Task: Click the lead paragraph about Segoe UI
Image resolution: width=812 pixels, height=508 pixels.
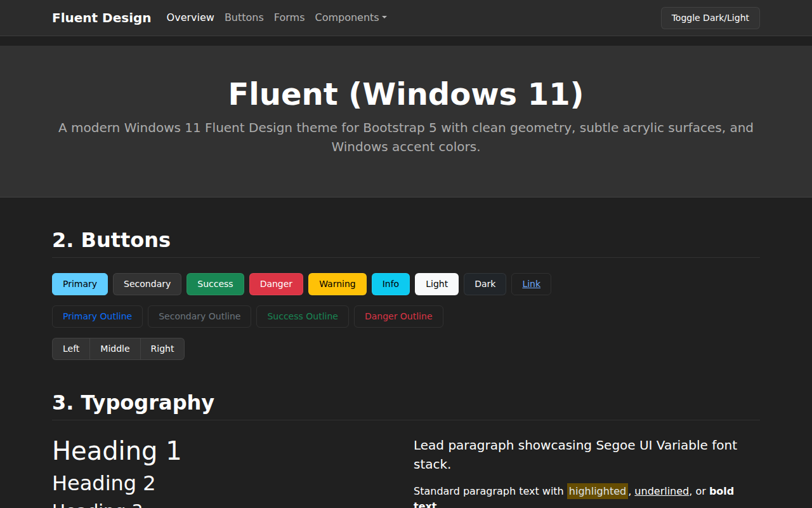Action: pos(575,455)
